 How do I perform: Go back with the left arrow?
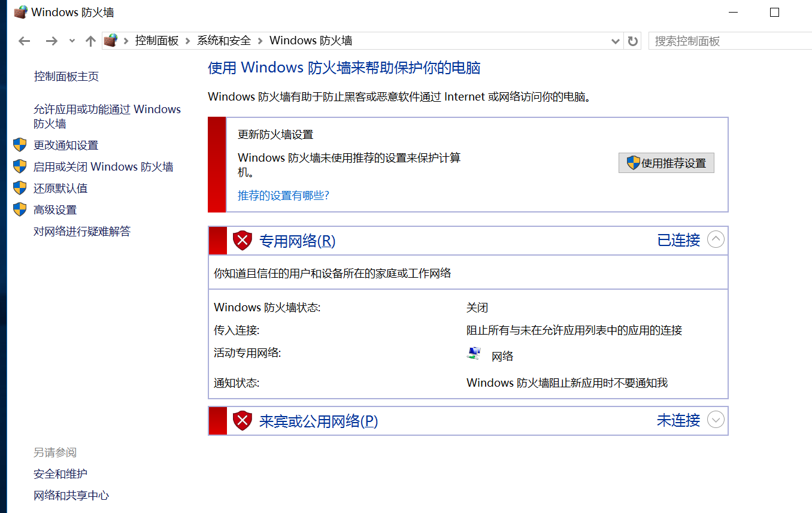click(24, 41)
